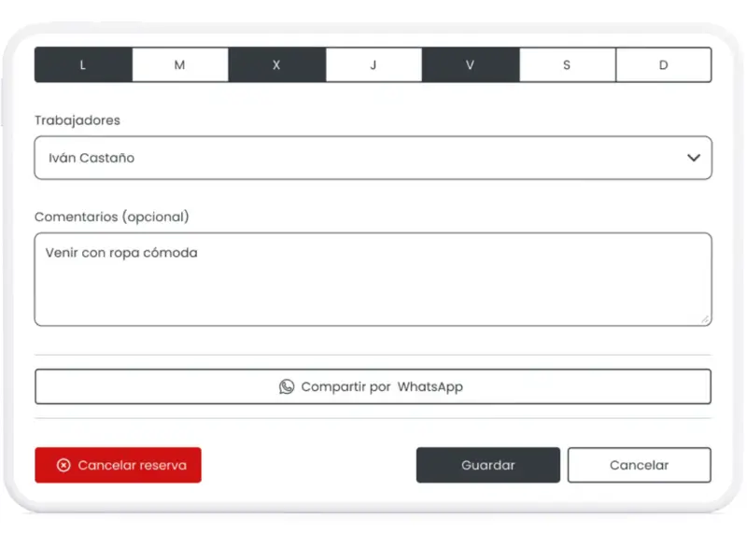
Task: Click into the Comentarios text area
Action: (373, 279)
